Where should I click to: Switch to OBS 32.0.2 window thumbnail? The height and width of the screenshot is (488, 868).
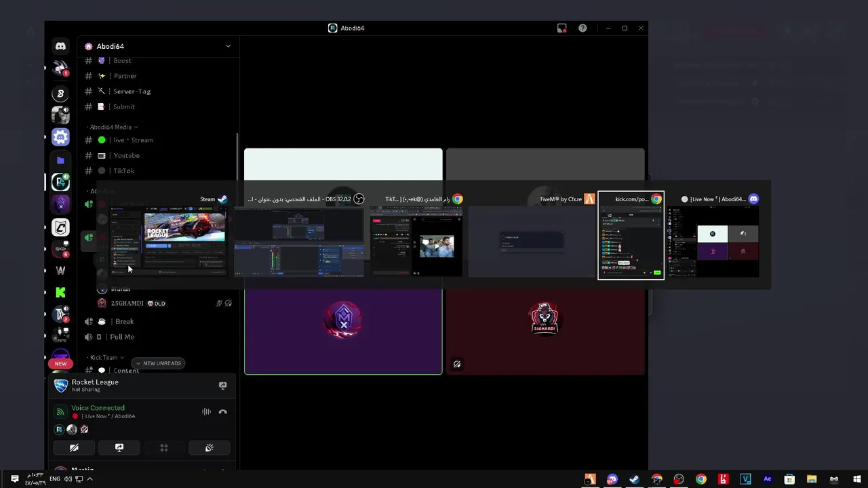pos(299,235)
